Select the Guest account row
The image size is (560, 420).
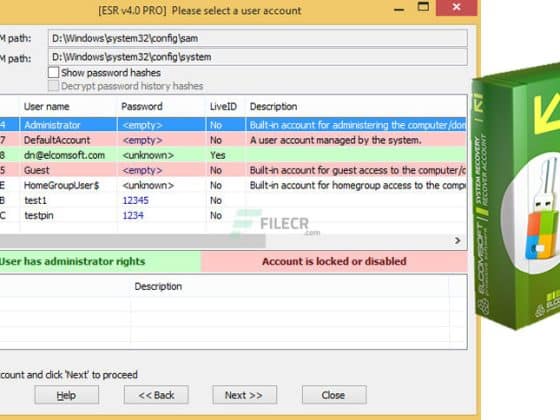coord(233,170)
